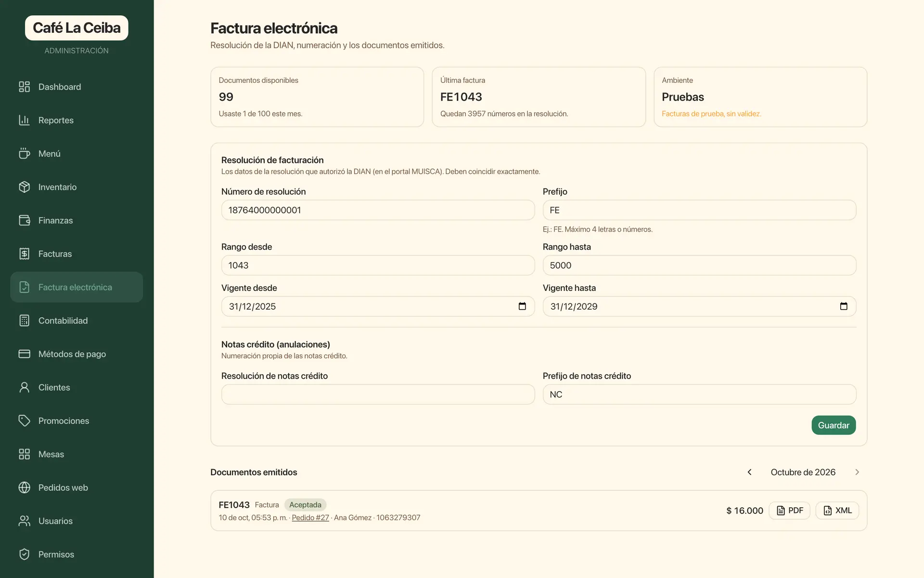Click the Clientes person icon
The image size is (924, 578).
coord(24,387)
